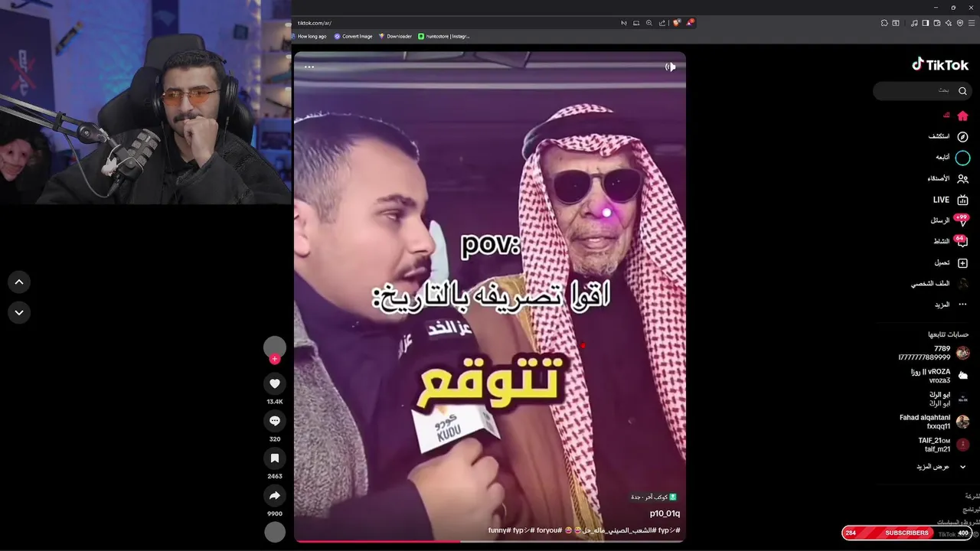
Task: Open the More (المزيد) menu
Action: point(951,305)
